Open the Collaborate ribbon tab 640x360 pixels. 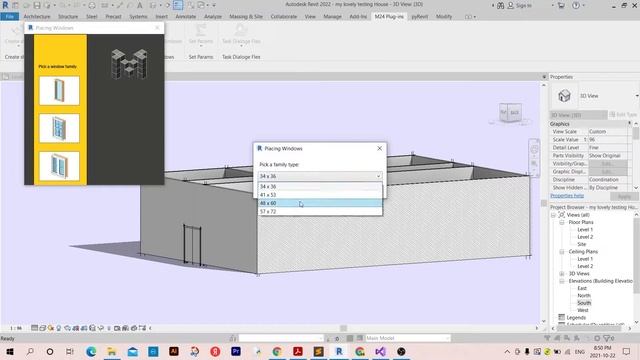coord(284,17)
